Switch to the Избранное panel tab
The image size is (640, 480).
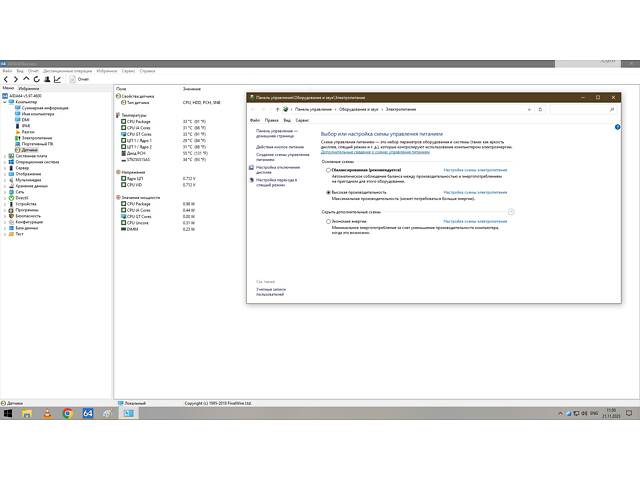click(29, 88)
